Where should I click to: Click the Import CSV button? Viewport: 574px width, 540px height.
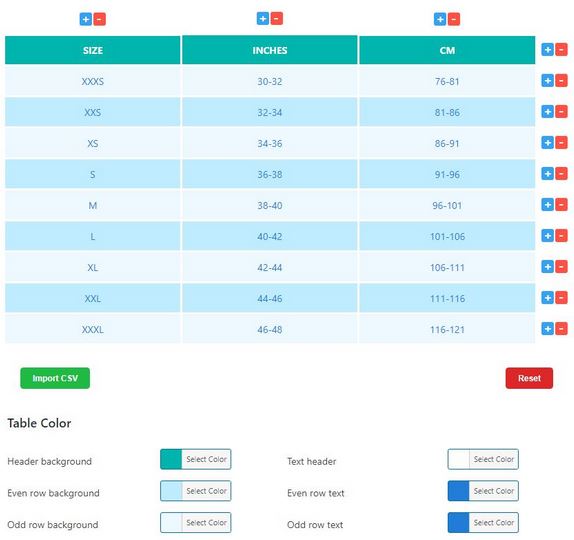click(x=55, y=378)
